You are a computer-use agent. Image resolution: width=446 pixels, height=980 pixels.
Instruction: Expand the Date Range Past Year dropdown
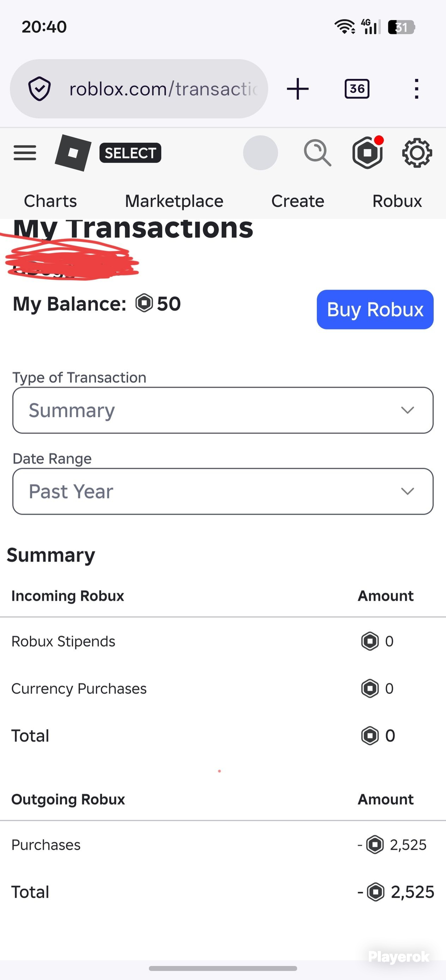click(223, 491)
